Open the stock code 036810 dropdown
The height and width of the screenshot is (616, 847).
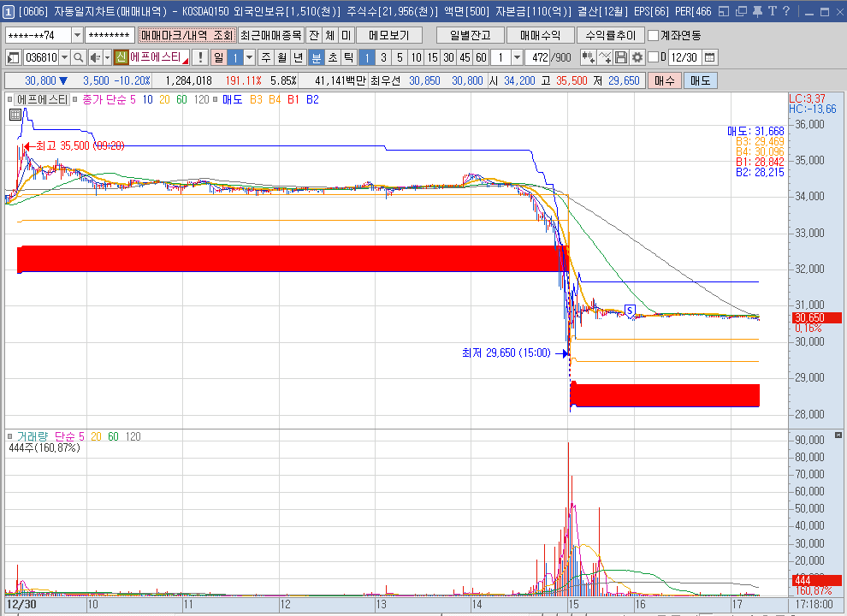pos(64,57)
